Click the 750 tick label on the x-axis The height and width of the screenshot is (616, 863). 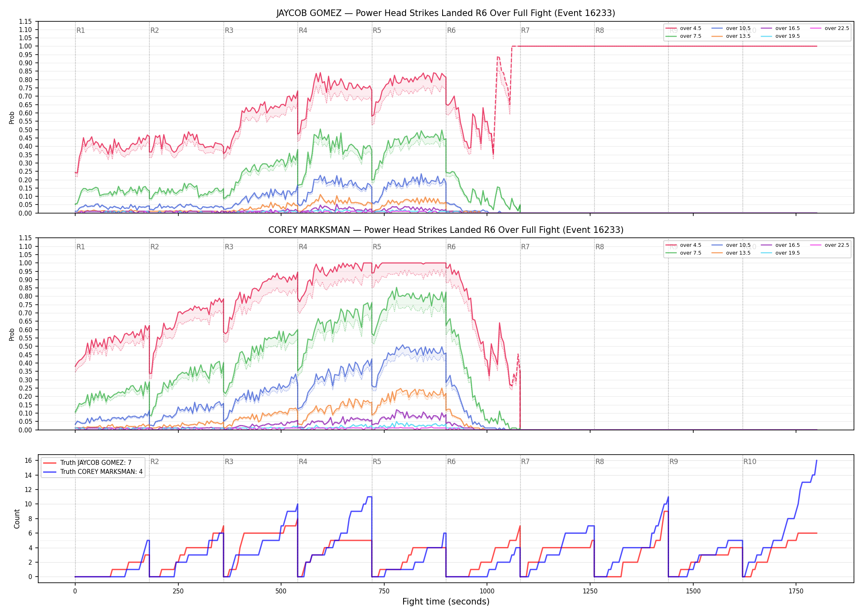tap(384, 591)
